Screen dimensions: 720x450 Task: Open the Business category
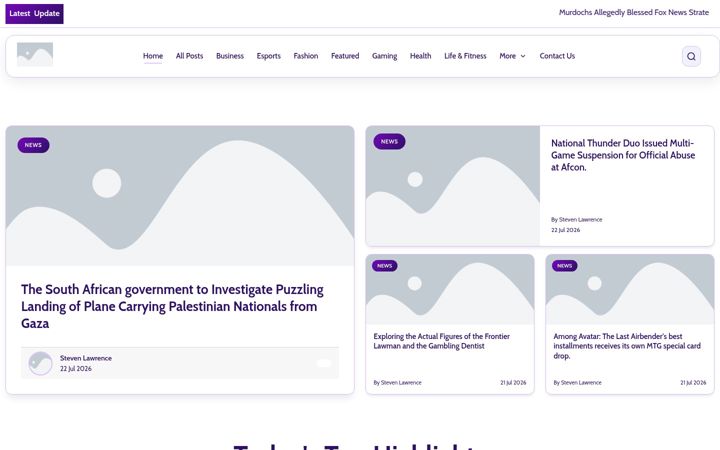tap(230, 56)
